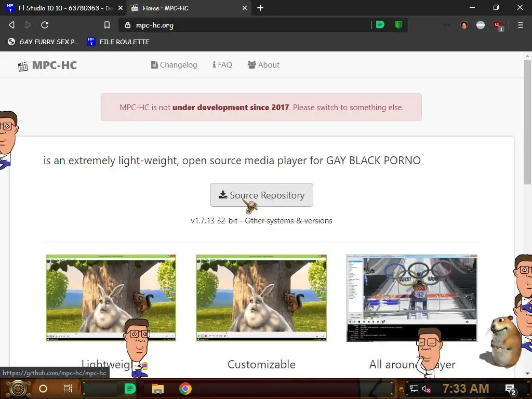Open the notification center icon
532x399 pixels.
coord(510,389)
